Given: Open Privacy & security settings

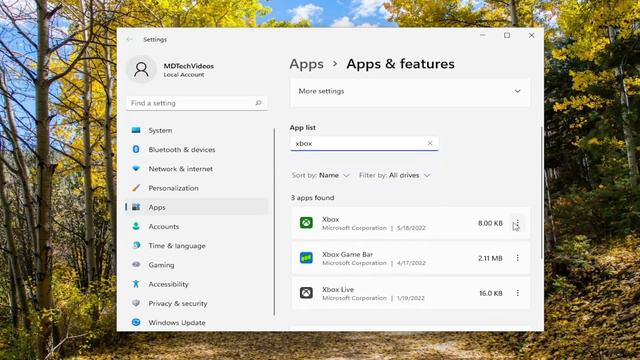Looking at the screenshot, I should coord(196,303).
